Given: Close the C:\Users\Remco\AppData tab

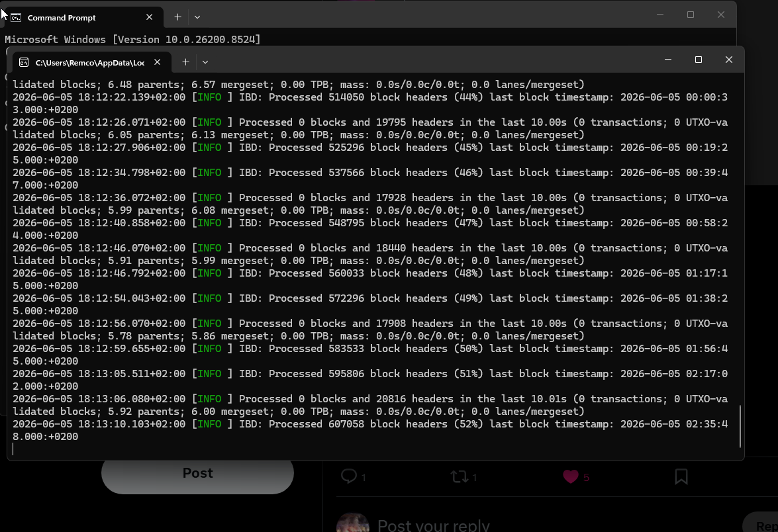Looking at the screenshot, I should (158, 62).
